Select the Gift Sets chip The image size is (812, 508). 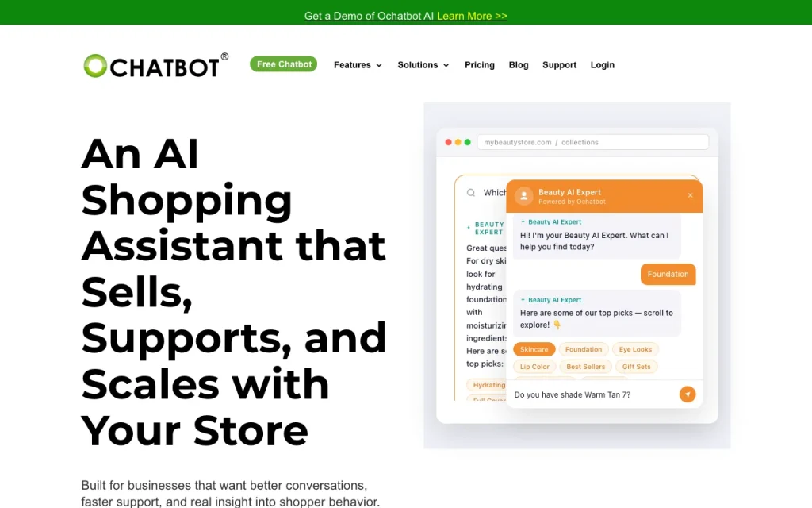click(637, 367)
